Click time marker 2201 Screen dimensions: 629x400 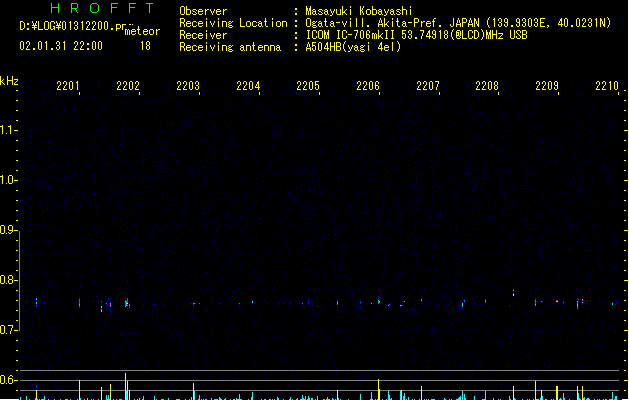[x=68, y=86]
